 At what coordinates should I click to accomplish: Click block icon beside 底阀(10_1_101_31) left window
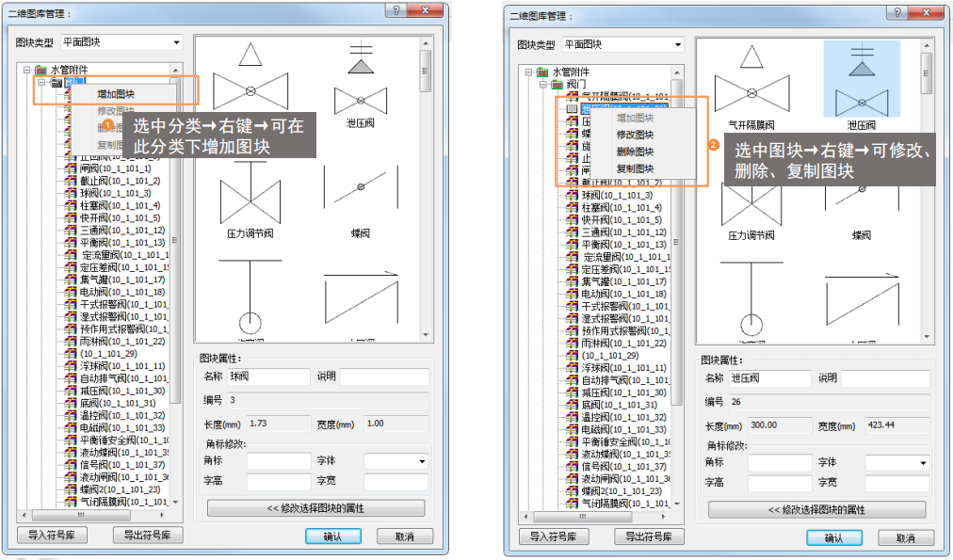[71, 404]
